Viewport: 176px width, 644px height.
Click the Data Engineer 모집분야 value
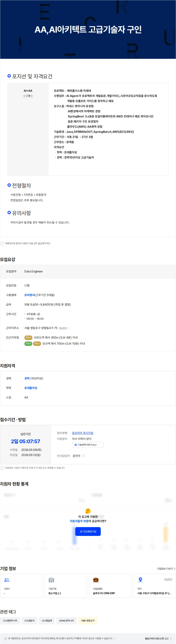pyautogui.click(x=34, y=271)
